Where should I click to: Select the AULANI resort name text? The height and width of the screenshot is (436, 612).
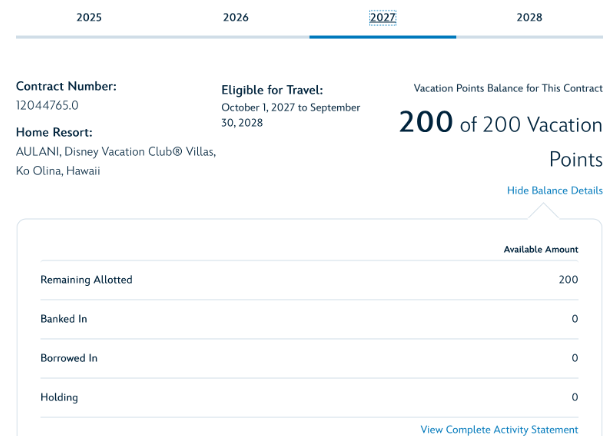(x=115, y=152)
